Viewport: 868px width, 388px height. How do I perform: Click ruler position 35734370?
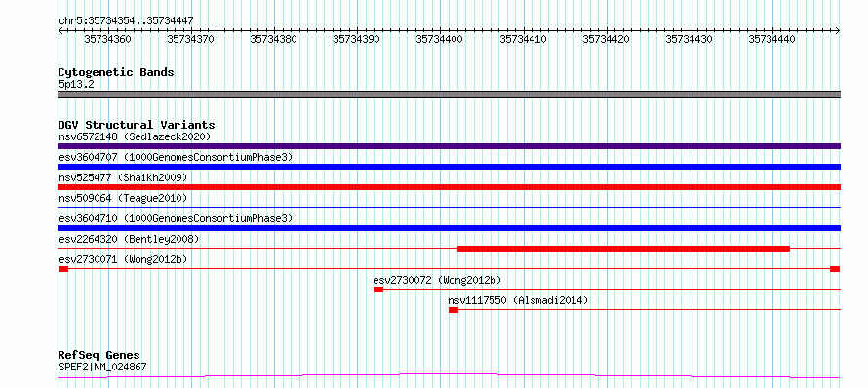pos(191,39)
